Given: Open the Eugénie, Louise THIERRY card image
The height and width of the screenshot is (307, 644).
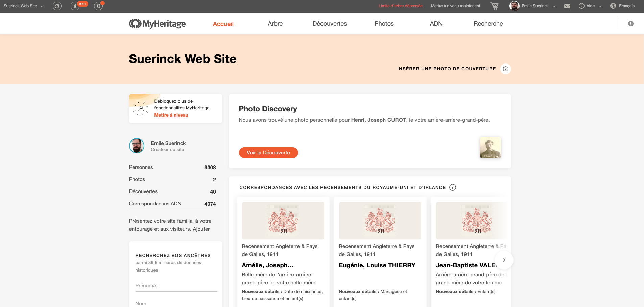Looking at the screenshot, I should pos(380,221).
